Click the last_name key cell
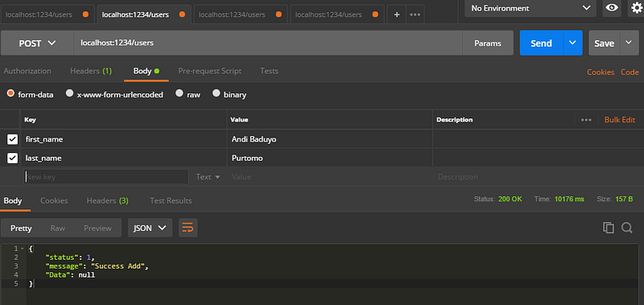The image size is (644, 305). 124,158
